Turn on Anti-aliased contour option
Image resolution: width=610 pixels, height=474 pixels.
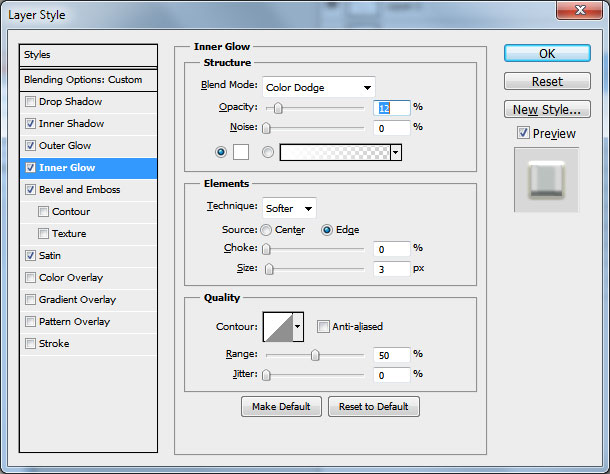pyautogui.click(x=323, y=327)
